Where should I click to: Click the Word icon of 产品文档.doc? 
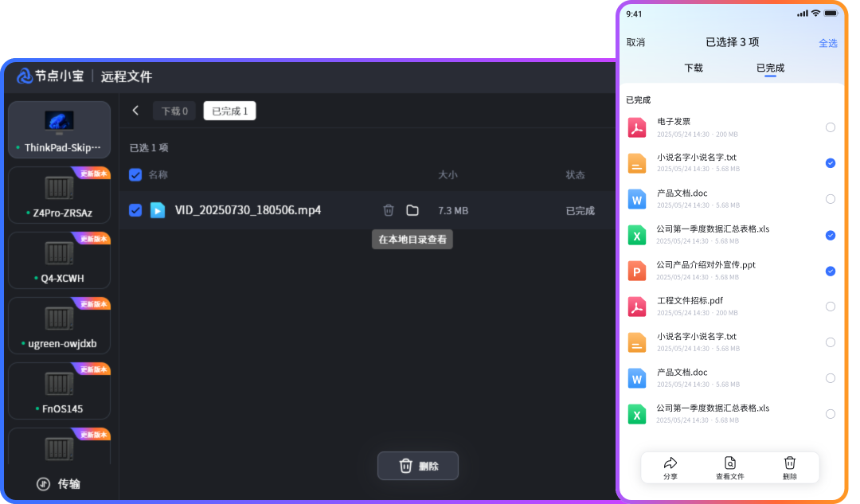tap(637, 199)
